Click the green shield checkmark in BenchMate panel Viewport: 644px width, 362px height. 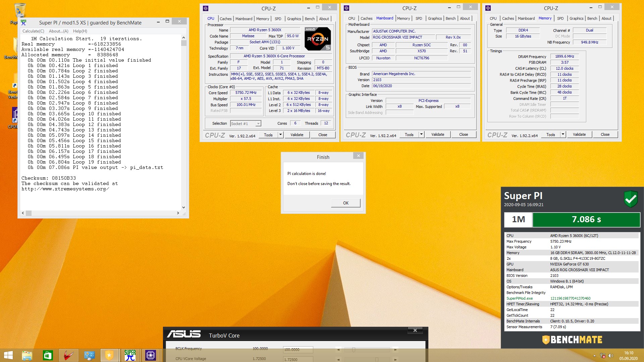(631, 199)
